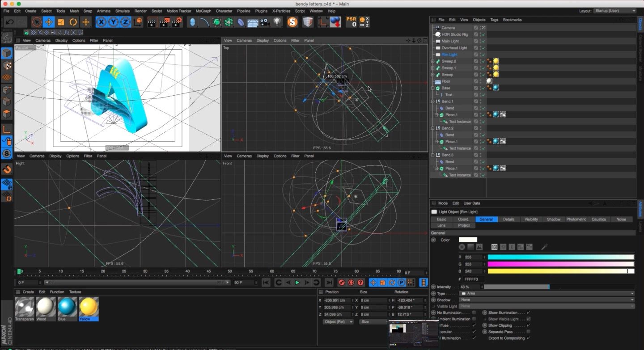Toggle Show Illumination checkbox
The height and width of the screenshot is (350, 644).
tap(529, 312)
